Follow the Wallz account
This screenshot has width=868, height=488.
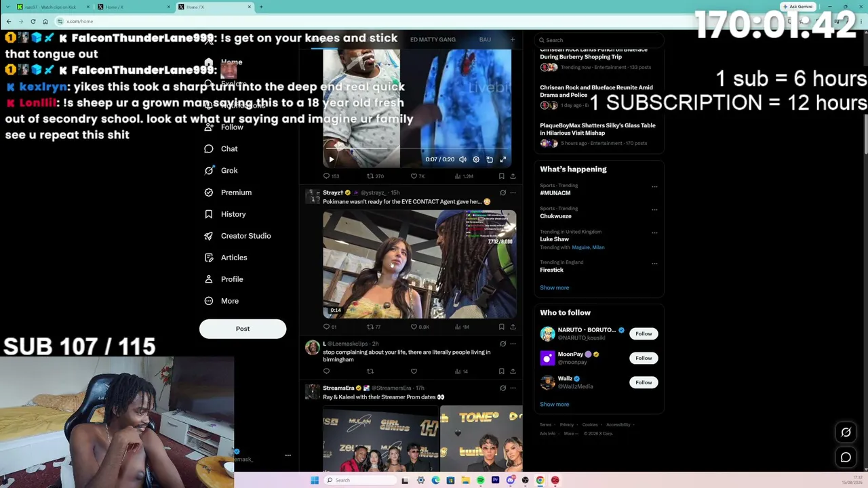[644, 382]
